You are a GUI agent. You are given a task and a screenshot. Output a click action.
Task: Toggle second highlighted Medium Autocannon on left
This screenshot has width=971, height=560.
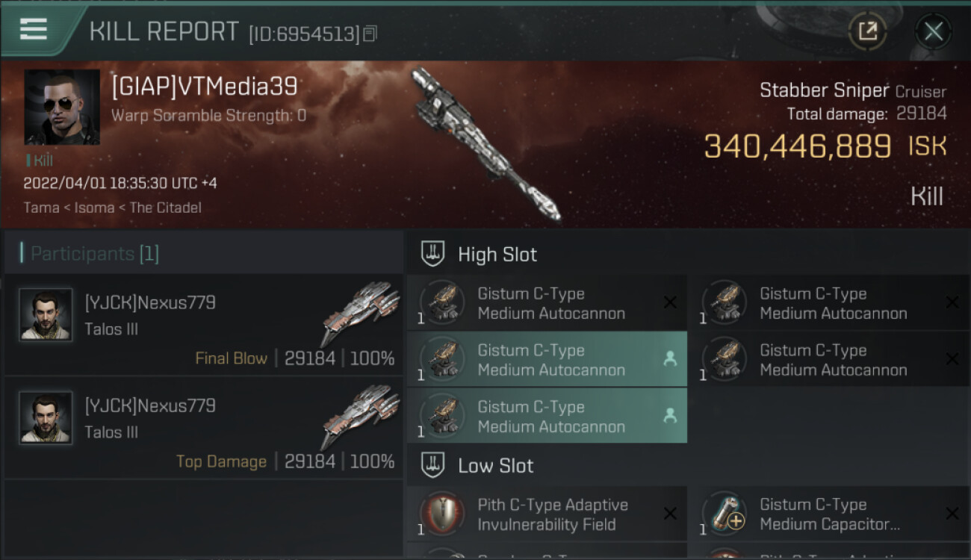pos(547,359)
